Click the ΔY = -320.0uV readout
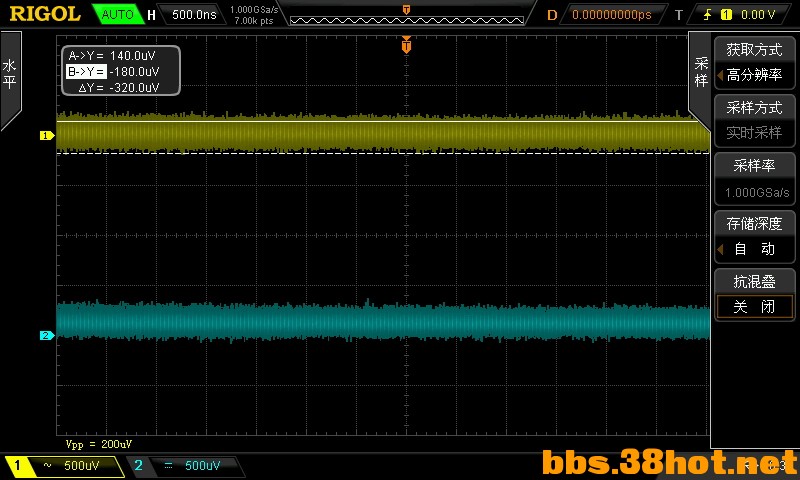Screen dimensions: 800x480 click(118, 88)
